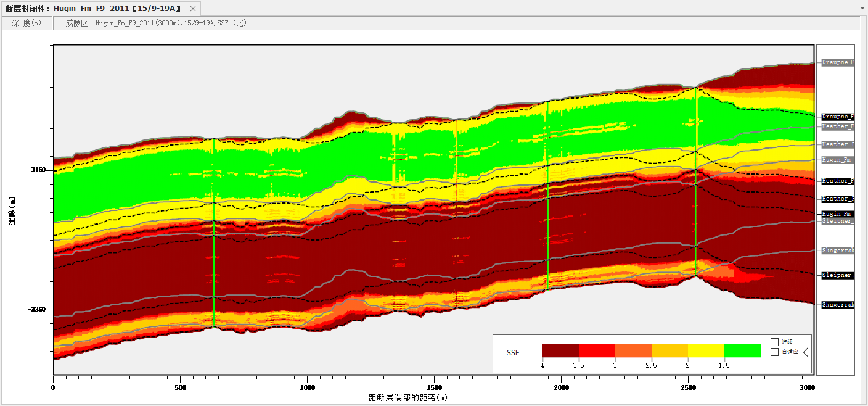Viewport: 868px width, 406px height.
Task: Pick the amber SSF legend swatch
Action: (x=669, y=350)
